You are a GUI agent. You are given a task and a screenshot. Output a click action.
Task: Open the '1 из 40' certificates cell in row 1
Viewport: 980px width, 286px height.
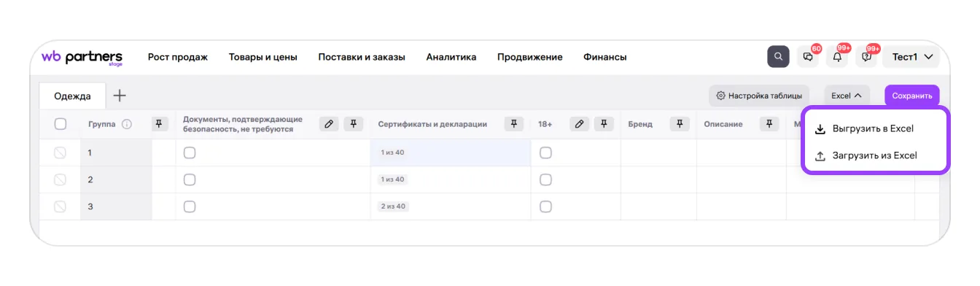(451, 152)
